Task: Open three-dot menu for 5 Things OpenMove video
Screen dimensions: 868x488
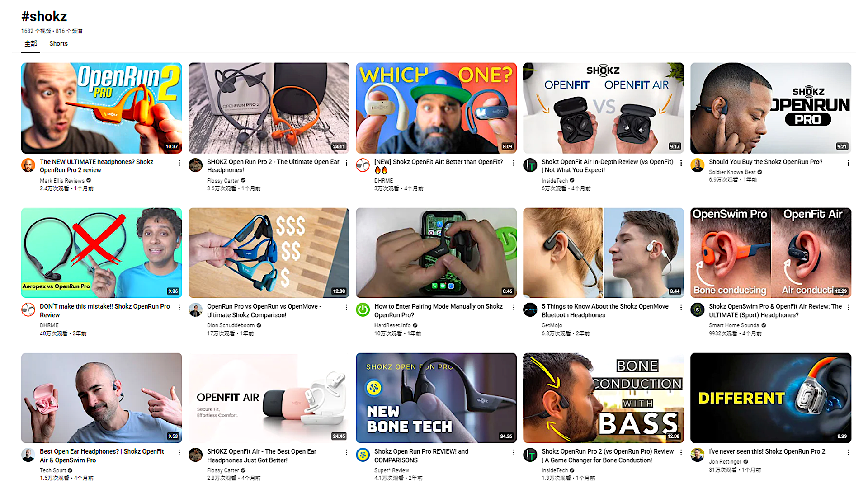Action: click(681, 307)
